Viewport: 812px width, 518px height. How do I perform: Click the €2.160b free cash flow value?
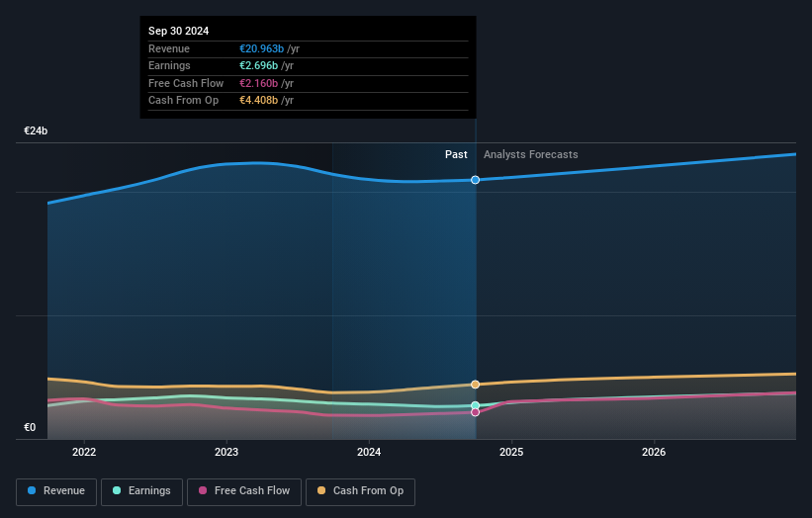pyautogui.click(x=258, y=83)
